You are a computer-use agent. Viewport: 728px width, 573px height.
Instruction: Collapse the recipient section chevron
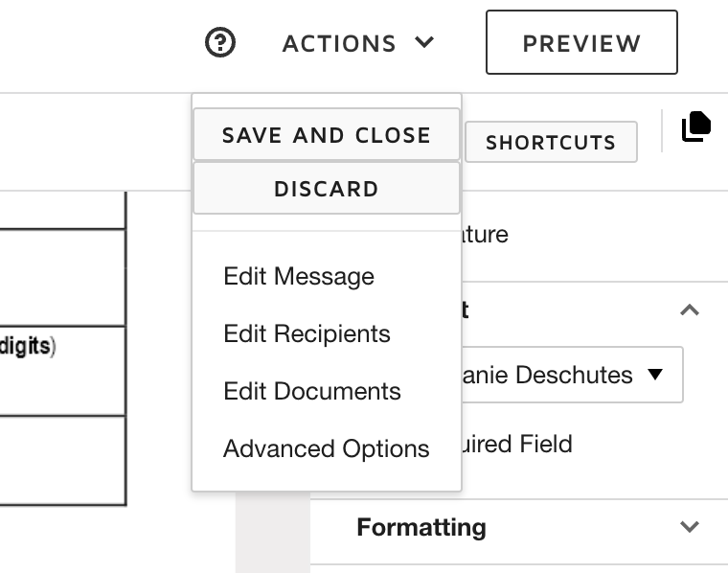coord(689,310)
